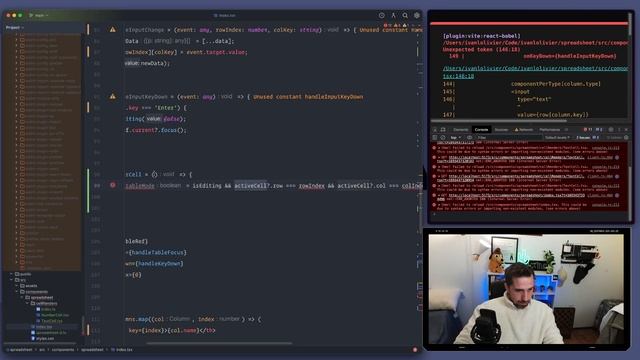This screenshot has height=360, width=640.
Task: Close the DevTools panel
Action: (x=626, y=129)
